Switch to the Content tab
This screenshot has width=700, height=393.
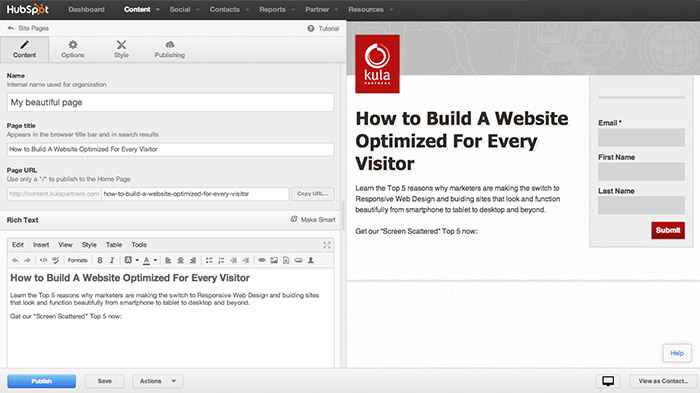pos(25,49)
